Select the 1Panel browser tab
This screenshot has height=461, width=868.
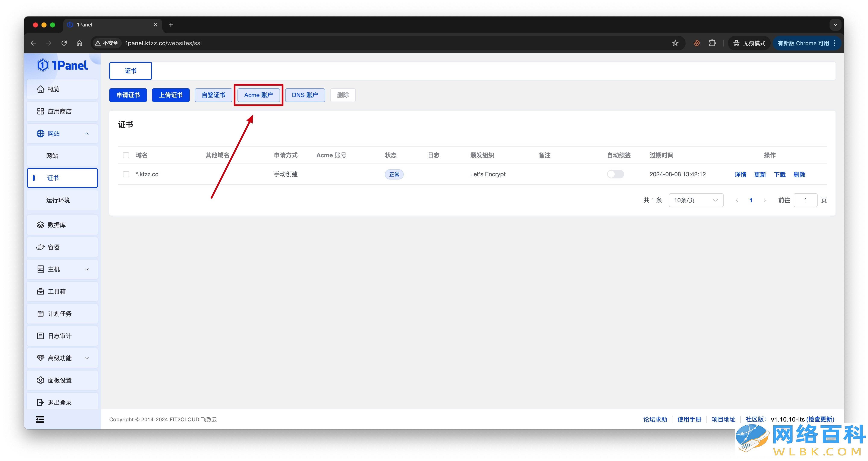(x=113, y=25)
